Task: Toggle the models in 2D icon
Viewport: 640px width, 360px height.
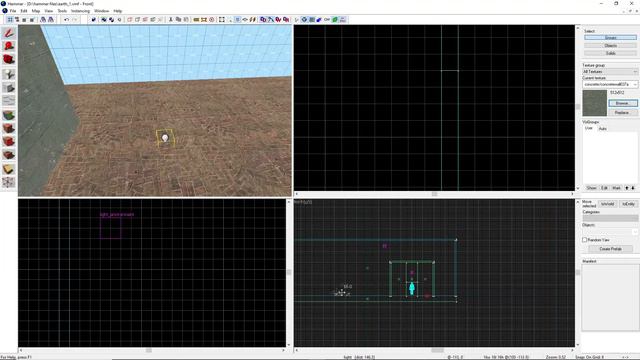Action: click(x=312, y=20)
